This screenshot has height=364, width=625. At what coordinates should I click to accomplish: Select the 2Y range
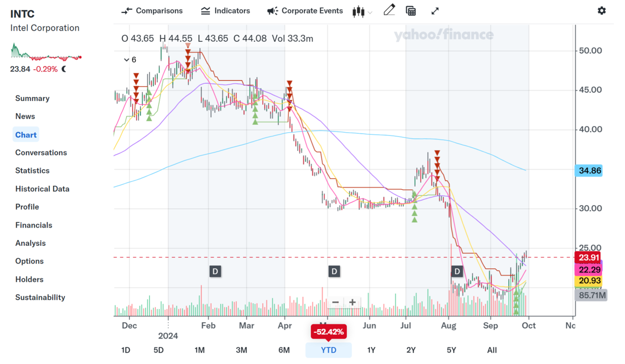[411, 350]
